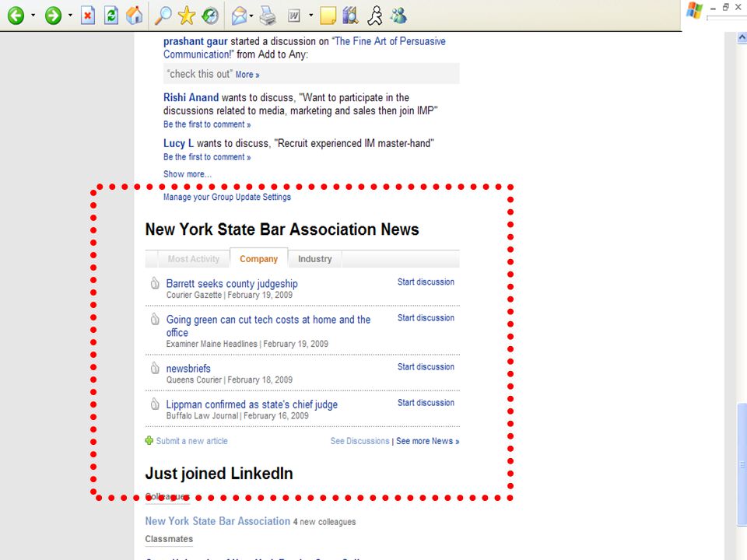Click the green plus Submit article icon

tap(149, 440)
